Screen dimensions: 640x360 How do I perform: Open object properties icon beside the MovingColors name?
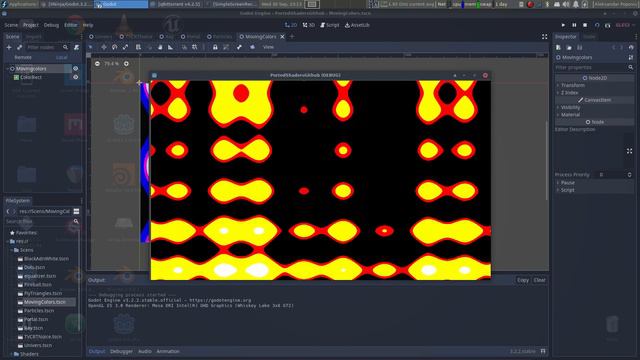click(631, 58)
